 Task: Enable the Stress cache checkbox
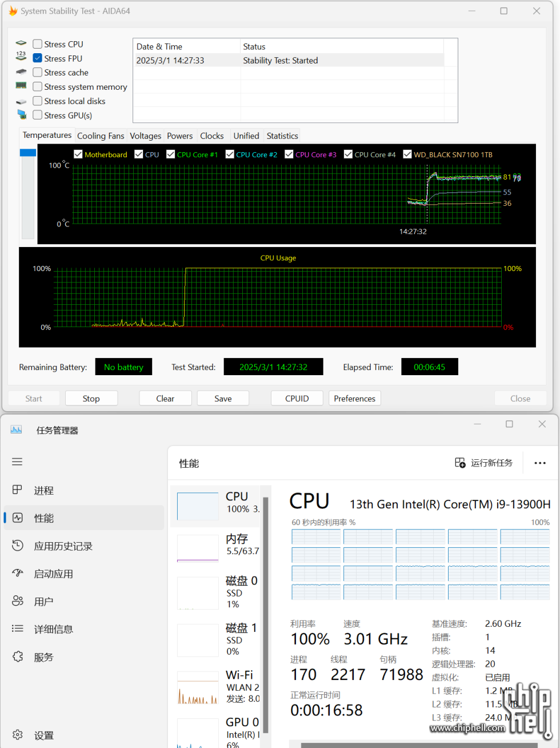click(x=38, y=73)
